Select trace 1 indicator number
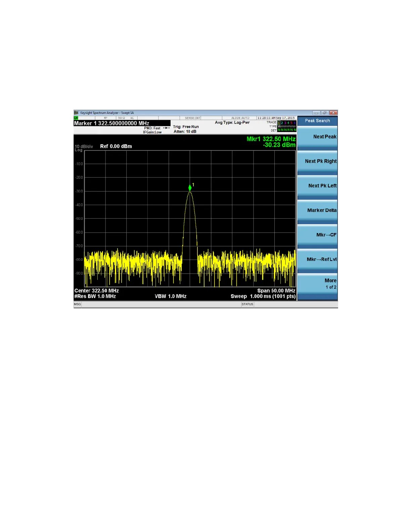 [279, 123]
